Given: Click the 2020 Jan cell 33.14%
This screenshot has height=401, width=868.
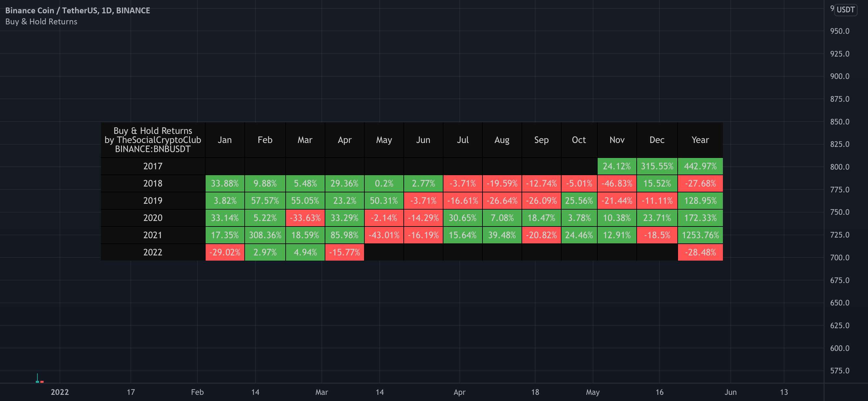Looking at the screenshot, I should click(x=225, y=218).
